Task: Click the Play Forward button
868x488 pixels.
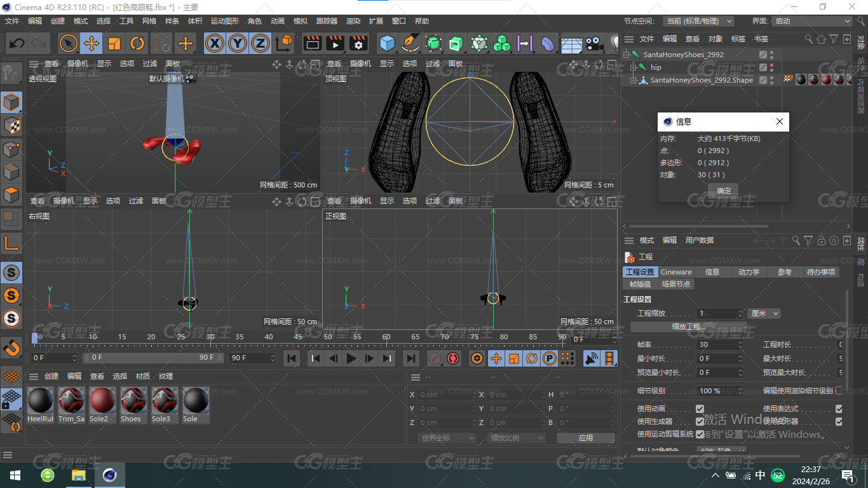Action: [x=351, y=358]
